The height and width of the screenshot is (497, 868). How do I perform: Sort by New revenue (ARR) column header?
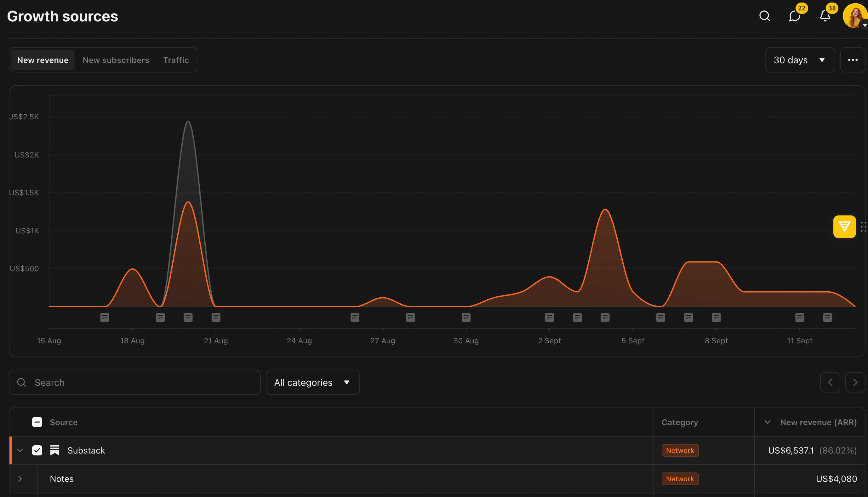point(818,422)
